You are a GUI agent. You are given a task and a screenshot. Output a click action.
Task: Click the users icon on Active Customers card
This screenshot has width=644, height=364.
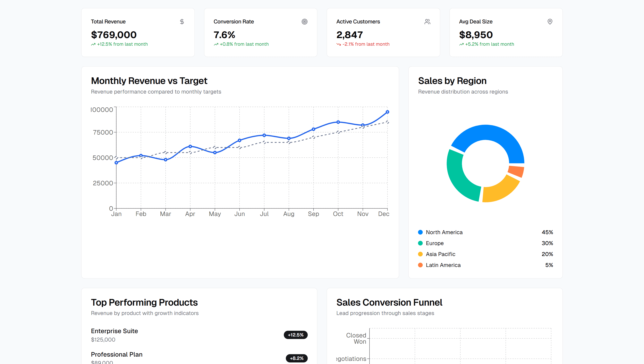point(427,22)
